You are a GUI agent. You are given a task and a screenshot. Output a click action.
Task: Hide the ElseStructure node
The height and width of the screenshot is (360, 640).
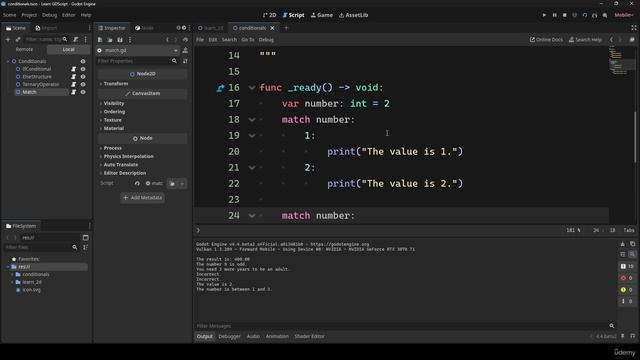tap(83, 77)
